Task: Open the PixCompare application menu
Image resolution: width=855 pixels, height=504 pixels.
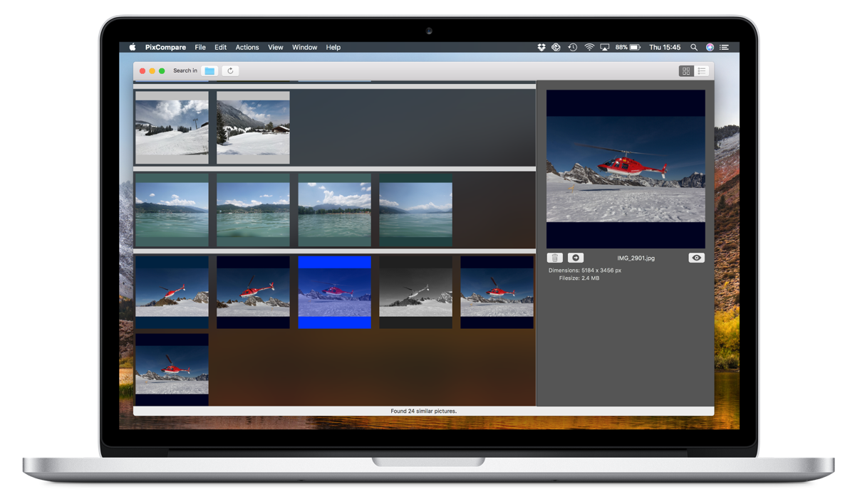Action: 165,47
